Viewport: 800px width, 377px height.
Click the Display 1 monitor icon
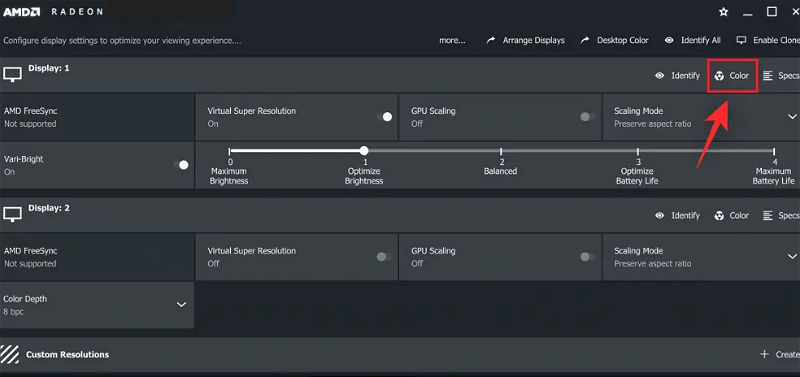[x=13, y=75]
